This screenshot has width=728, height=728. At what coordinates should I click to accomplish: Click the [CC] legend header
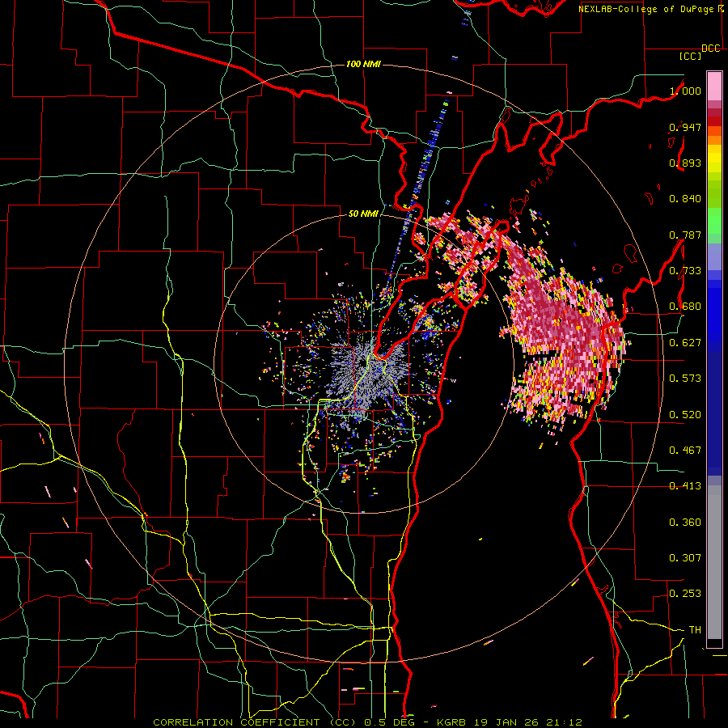690,56
